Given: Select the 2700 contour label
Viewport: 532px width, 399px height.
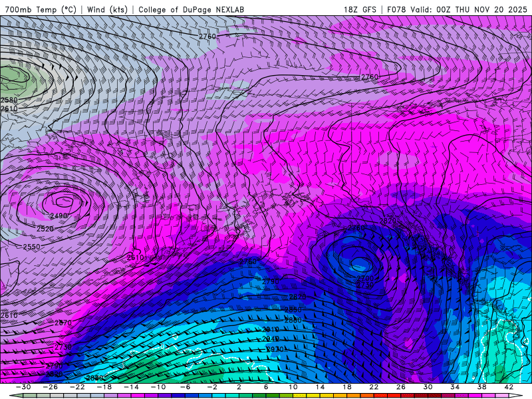Looking at the screenshot, I should coord(365,279).
